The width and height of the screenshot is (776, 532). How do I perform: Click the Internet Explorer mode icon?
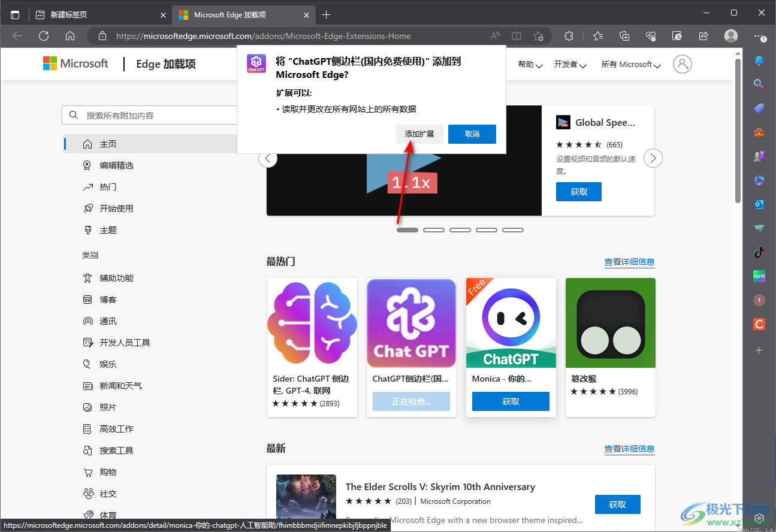(x=677, y=36)
